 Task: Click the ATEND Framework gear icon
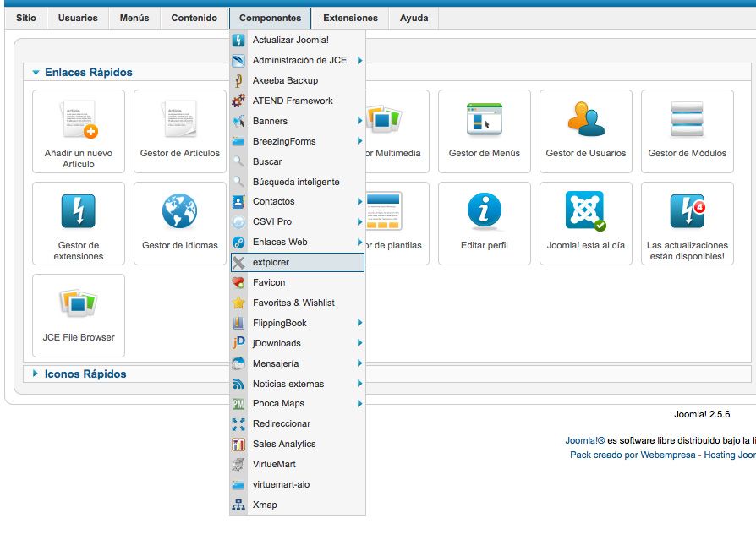click(x=238, y=101)
